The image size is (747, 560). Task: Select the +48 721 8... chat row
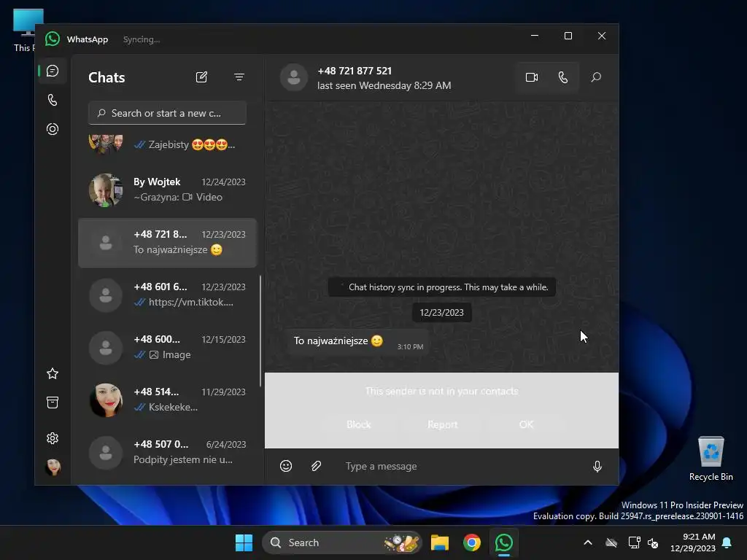[x=167, y=243]
